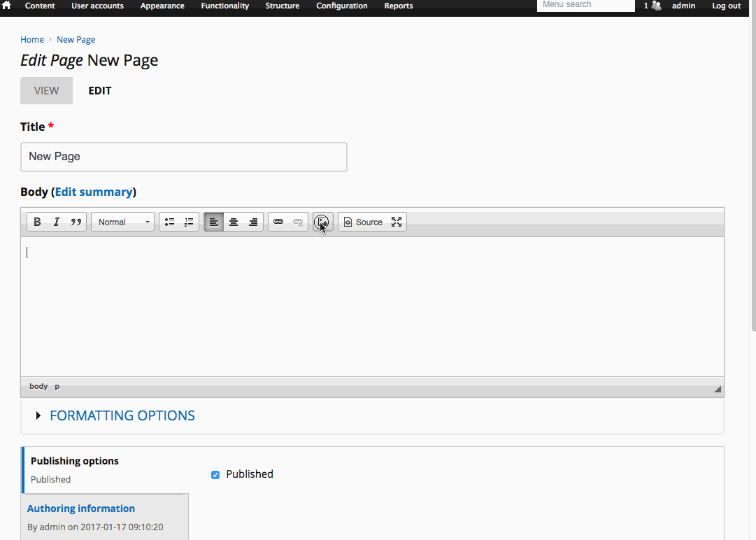
Task: Click the insert link icon
Action: coord(278,222)
